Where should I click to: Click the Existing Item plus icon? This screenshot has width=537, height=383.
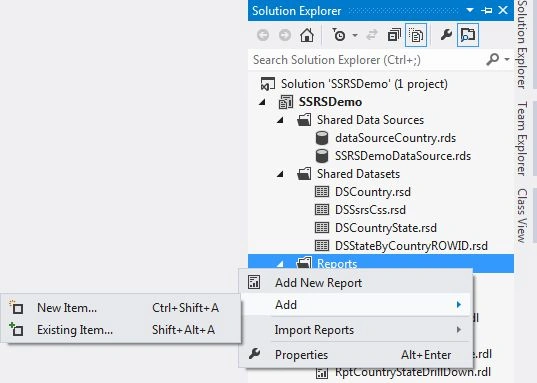pyautogui.click(x=16, y=329)
